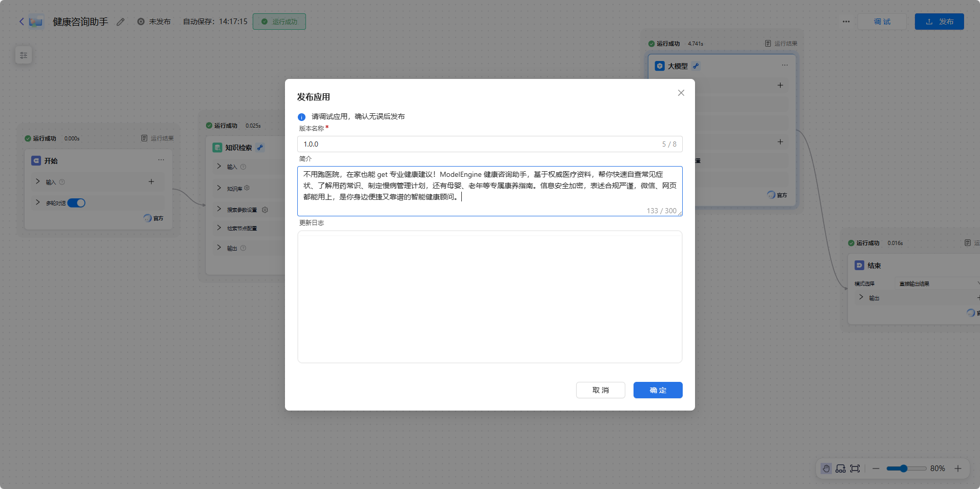Image resolution: width=980 pixels, height=489 pixels.
Task: Open the options menu on 开始 node
Action: coord(161,159)
